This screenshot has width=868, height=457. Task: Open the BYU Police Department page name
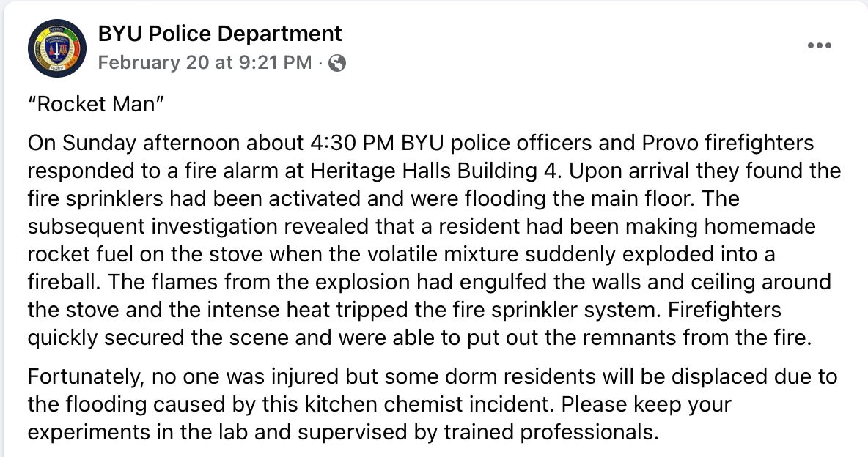(x=220, y=34)
